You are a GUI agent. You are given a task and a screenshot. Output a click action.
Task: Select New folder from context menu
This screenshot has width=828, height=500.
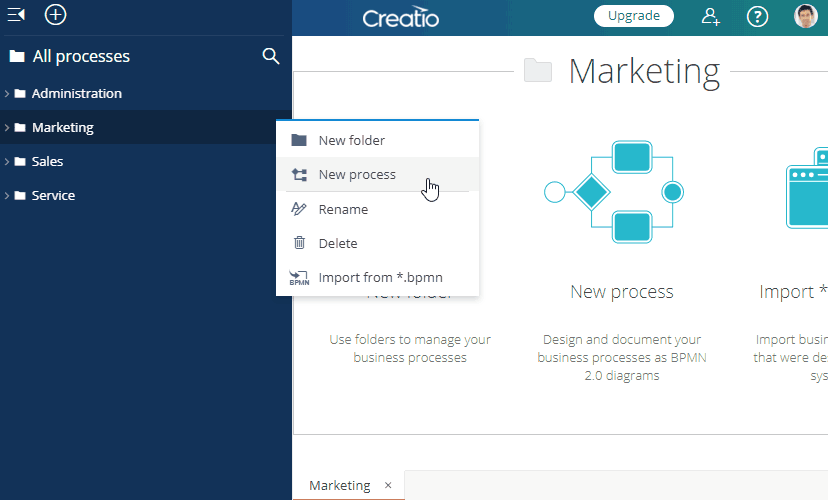378,140
